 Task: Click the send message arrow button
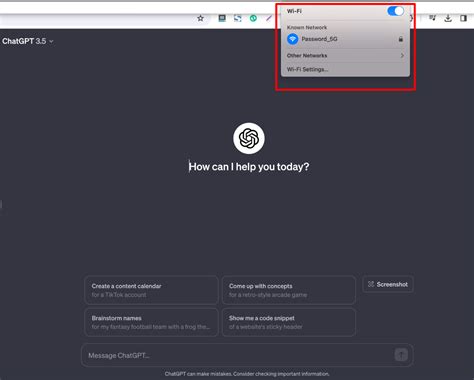click(x=401, y=355)
